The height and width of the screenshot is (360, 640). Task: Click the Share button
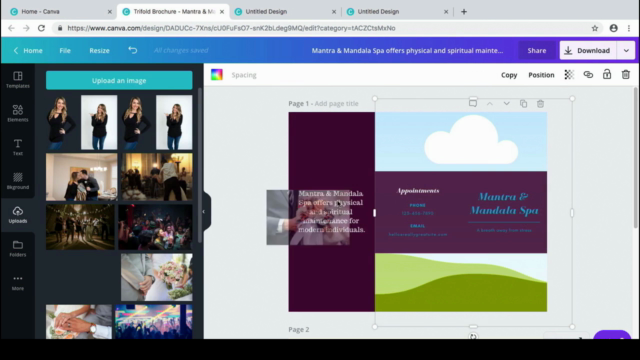coord(536,50)
